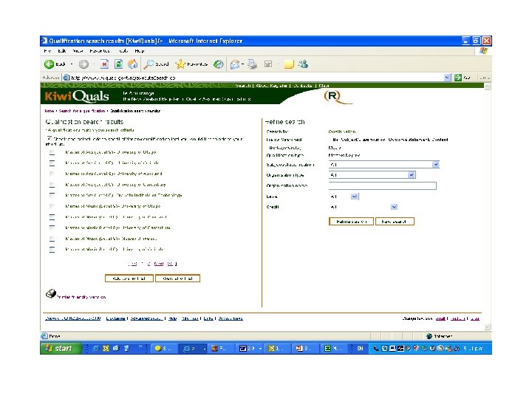Click the KiwiQuals logo in the header
Screen dimensions: 532x399
click(77, 96)
